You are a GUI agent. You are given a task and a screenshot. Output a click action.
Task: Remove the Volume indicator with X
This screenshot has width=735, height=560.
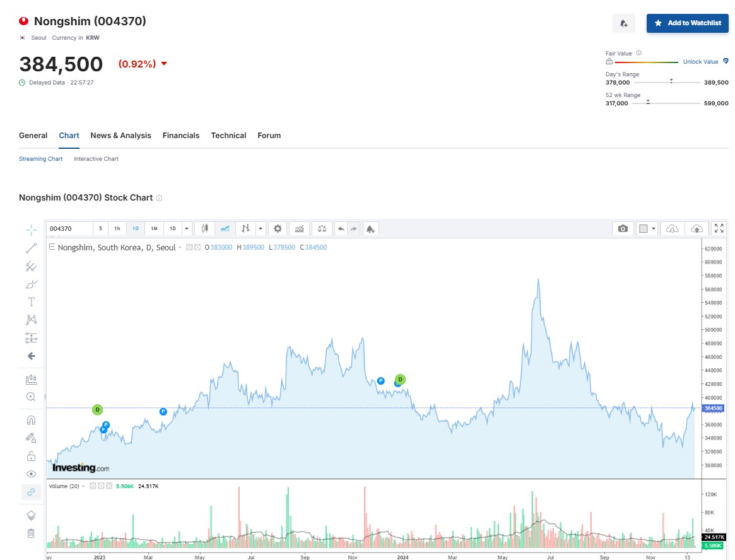click(x=109, y=486)
